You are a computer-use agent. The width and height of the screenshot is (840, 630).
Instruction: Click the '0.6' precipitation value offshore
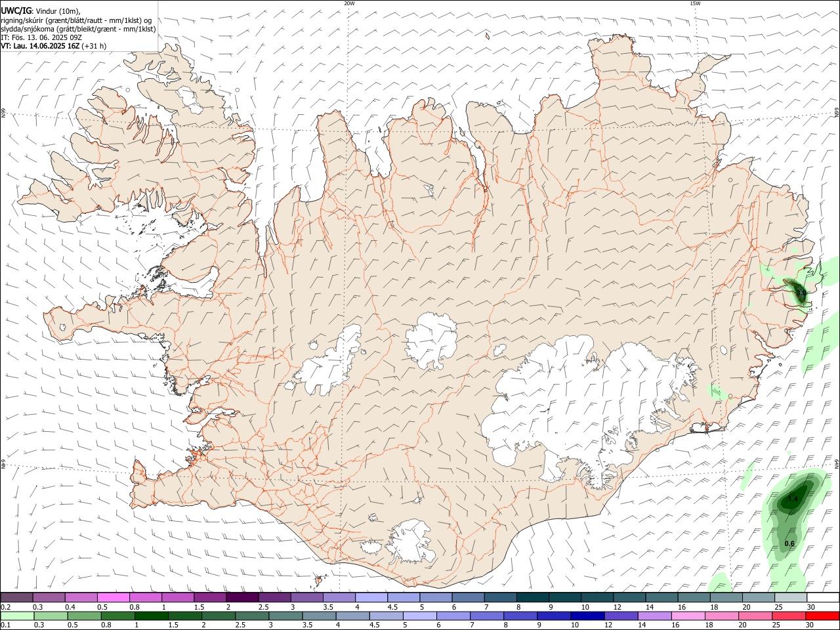coord(789,543)
